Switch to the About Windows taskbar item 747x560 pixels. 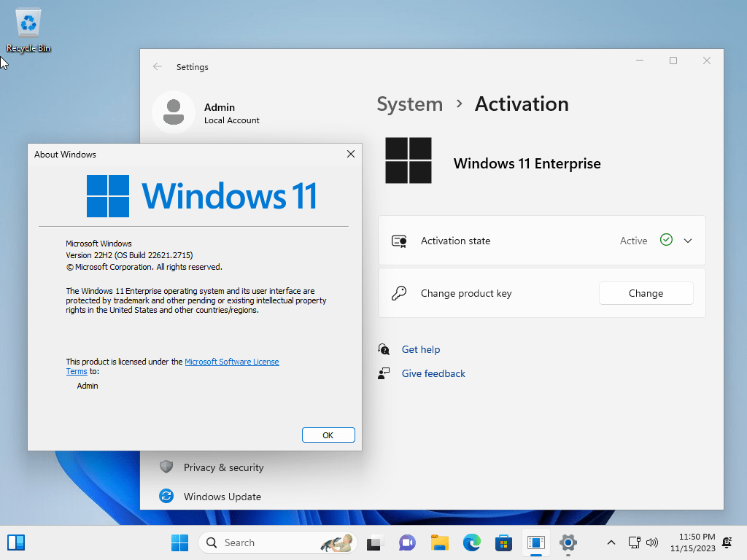(536, 542)
